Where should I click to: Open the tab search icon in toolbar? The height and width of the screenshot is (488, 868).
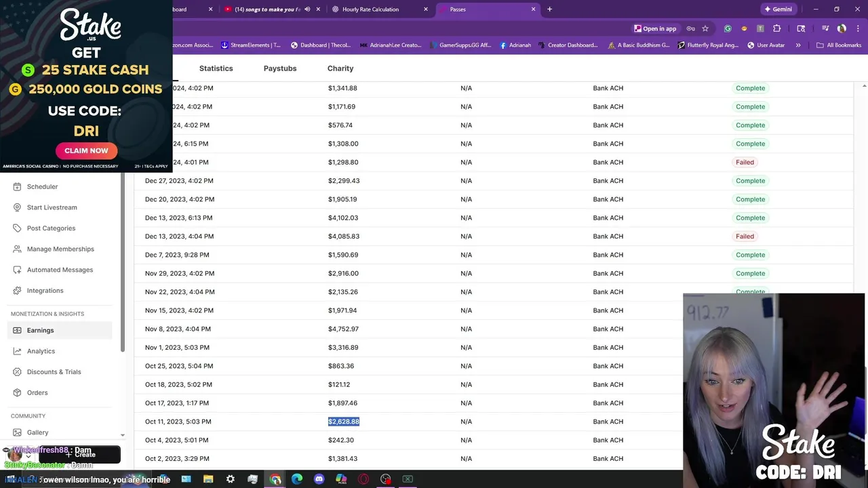click(801, 28)
